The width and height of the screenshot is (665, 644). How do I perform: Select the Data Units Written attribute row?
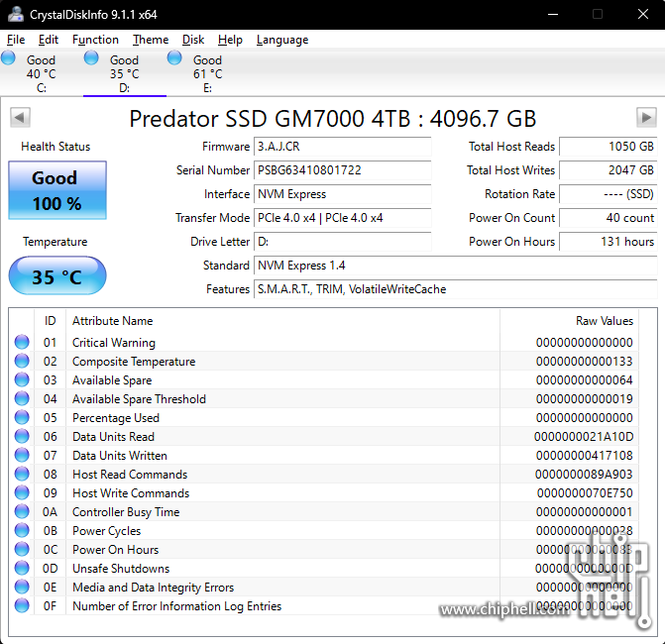click(324, 456)
